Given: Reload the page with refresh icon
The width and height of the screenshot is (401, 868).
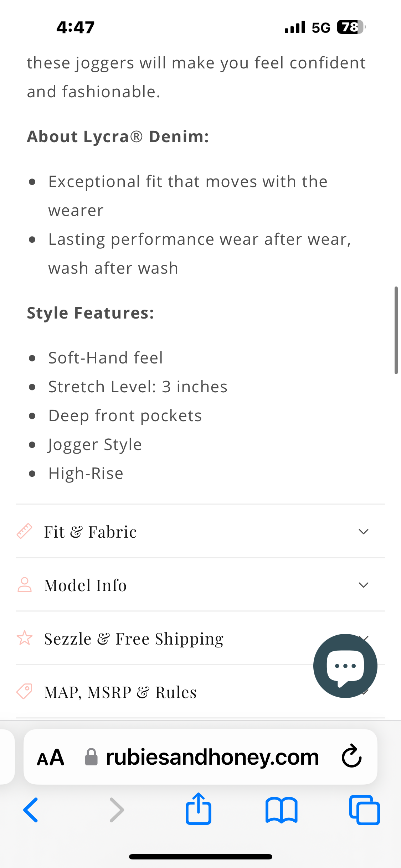Looking at the screenshot, I should click(351, 756).
